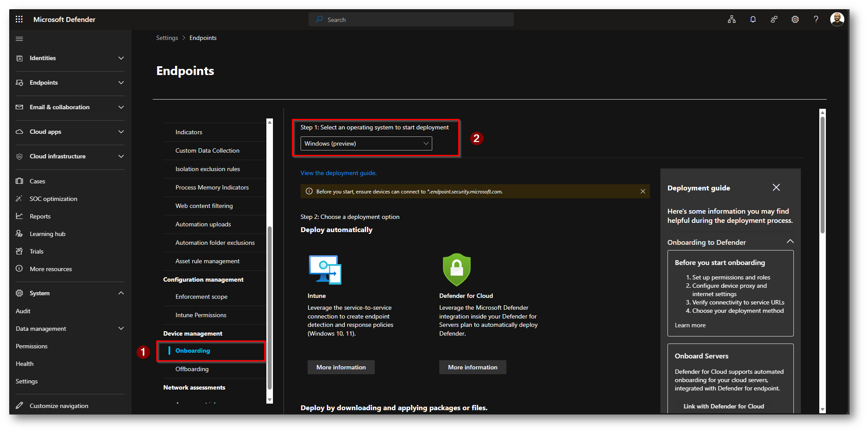Open the app launcher waffle icon
Viewport: 868px width, 433px height.
[x=19, y=19]
